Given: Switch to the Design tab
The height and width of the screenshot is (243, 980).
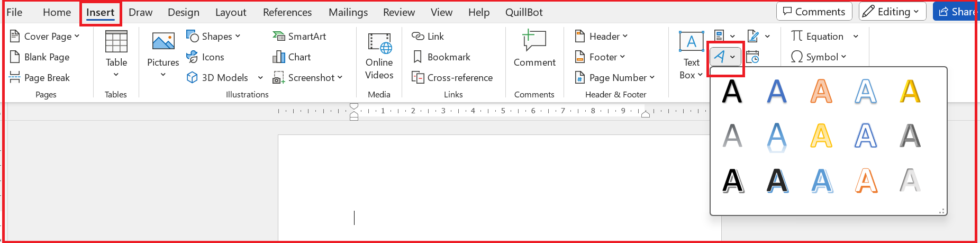Looking at the screenshot, I should [184, 12].
